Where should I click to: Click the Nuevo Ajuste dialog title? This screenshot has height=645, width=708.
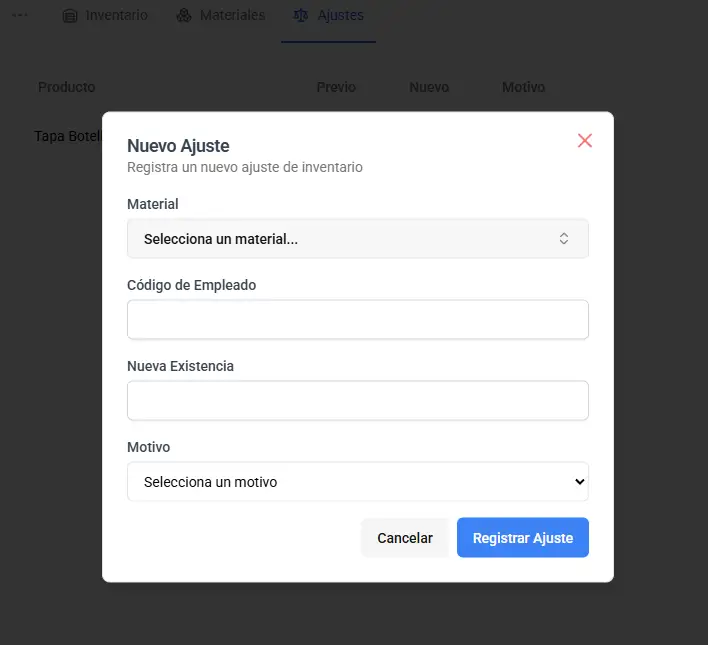178,146
